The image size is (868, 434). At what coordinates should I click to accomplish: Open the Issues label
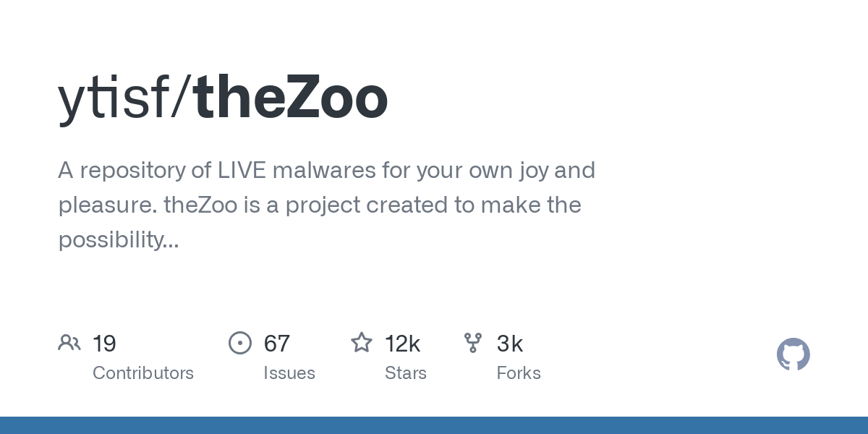pos(289,373)
